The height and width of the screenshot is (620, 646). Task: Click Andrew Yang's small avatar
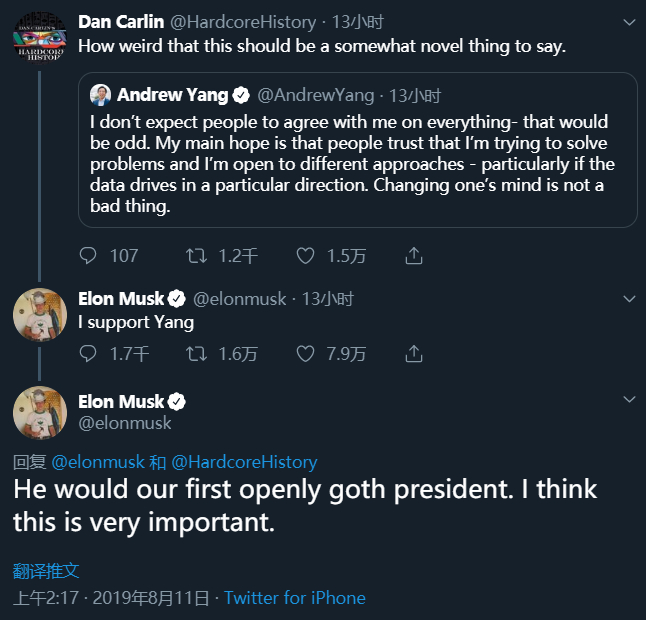(x=100, y=96)
